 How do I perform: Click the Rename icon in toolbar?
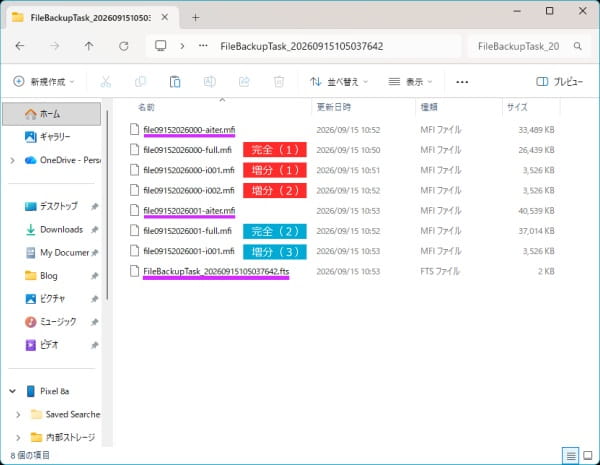[x=210, y=82]
